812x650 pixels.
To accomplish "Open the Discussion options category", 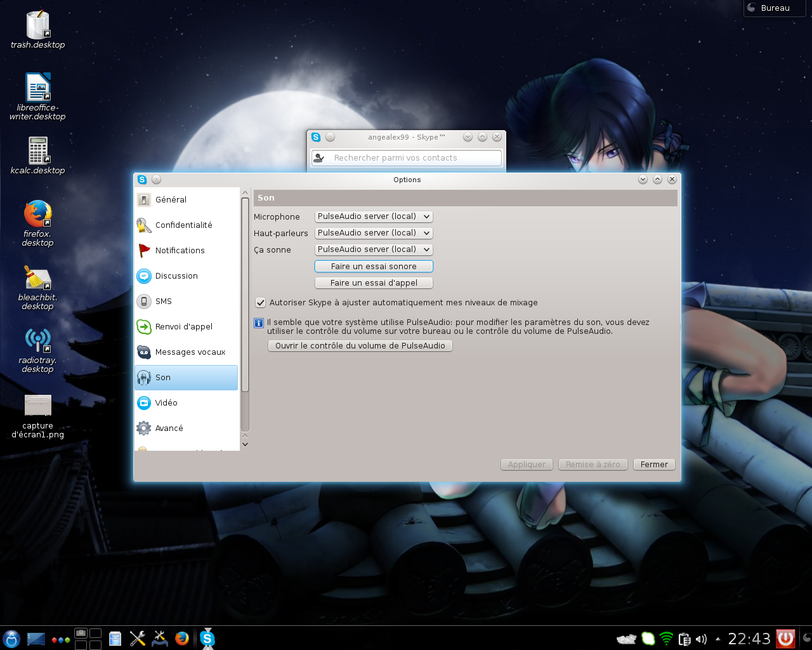I will (187, 275).
